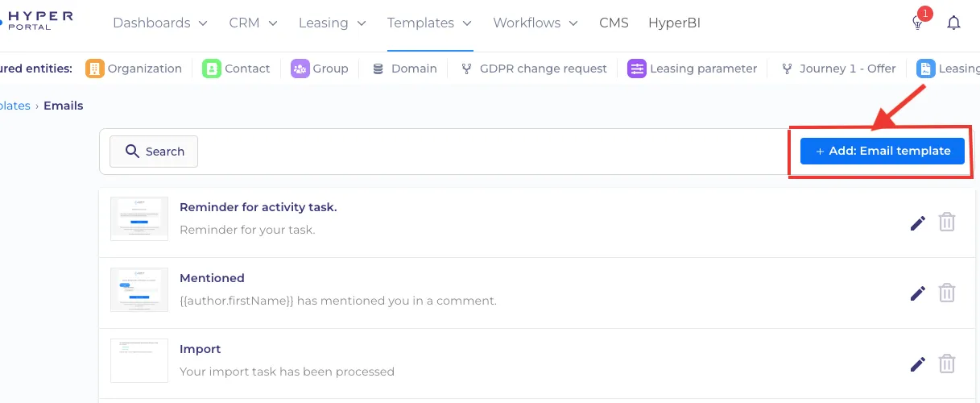Viewport: 980px width, 403px height.
Task: Expand the CRM menu chevron
Action: click(272, 23)
